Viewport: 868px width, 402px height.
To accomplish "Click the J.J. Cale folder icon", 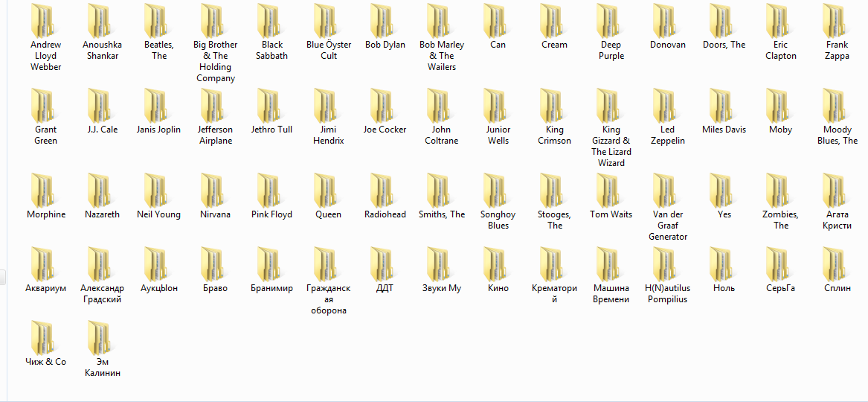I will pos(99,105).
